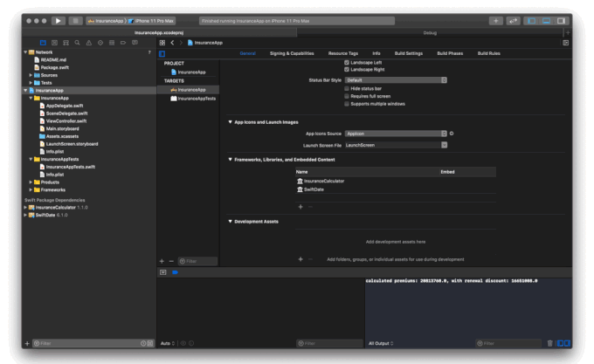The image size is (594, 364).
Task: Expand the Sources folder
Action: 31,75
